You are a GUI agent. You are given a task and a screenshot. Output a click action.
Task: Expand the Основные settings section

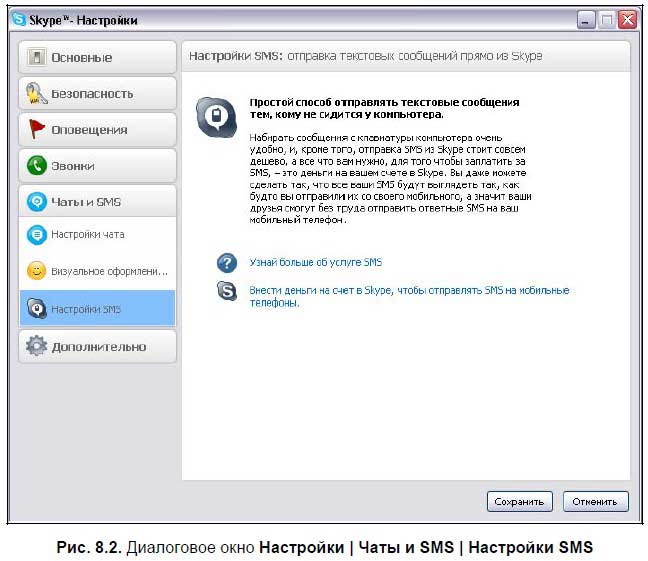coord(97,58)
